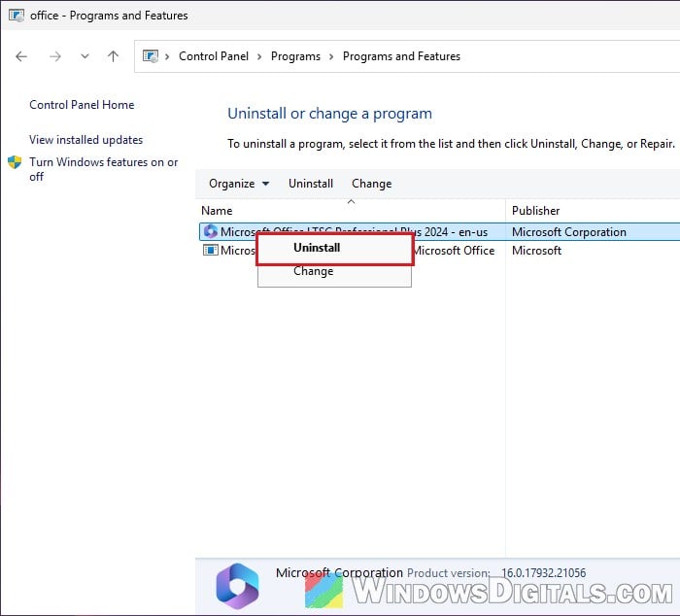Select Control Panel breadcrumb

(x=214, y=56)
